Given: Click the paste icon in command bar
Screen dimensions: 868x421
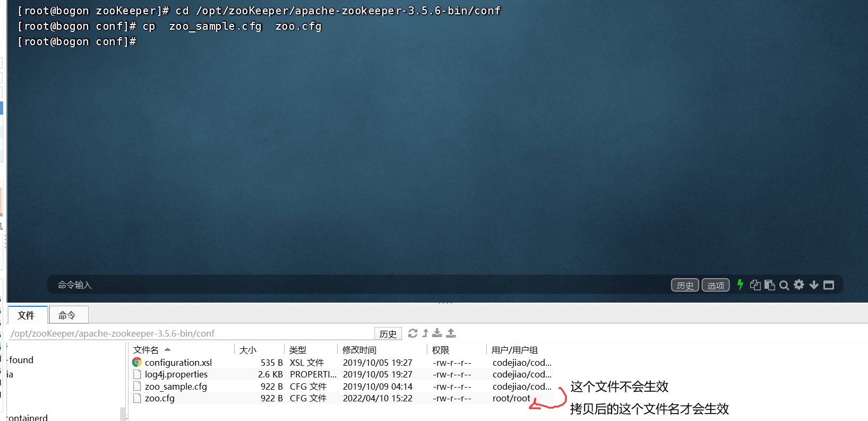Looking at the screenshot, I should tap(770, 285).
